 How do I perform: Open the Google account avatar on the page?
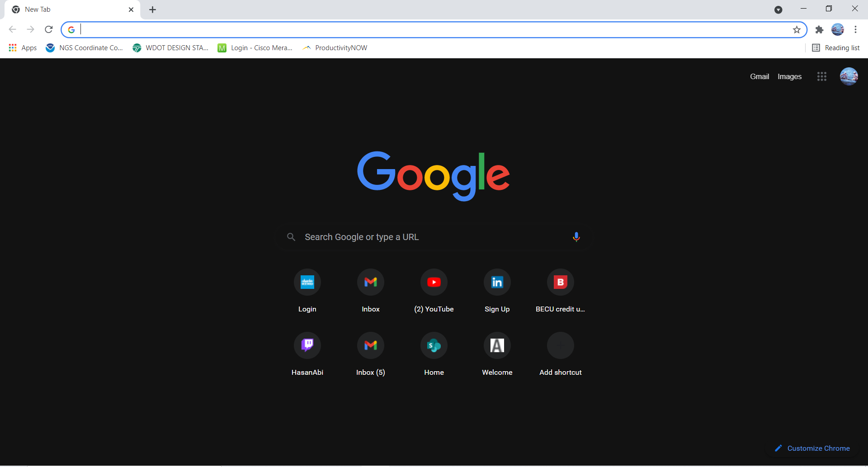pyautogui.click(x=849, y=76)
